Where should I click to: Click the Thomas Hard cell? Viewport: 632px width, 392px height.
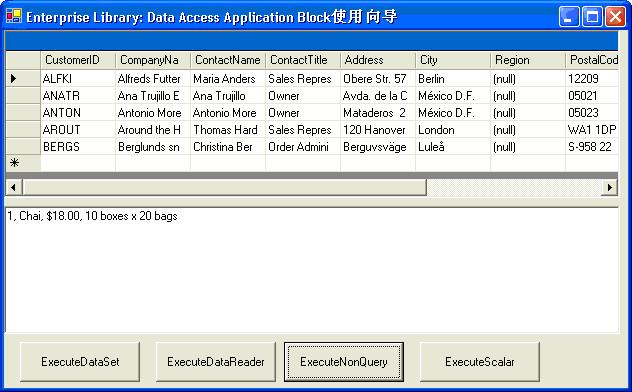click(228, 129)
